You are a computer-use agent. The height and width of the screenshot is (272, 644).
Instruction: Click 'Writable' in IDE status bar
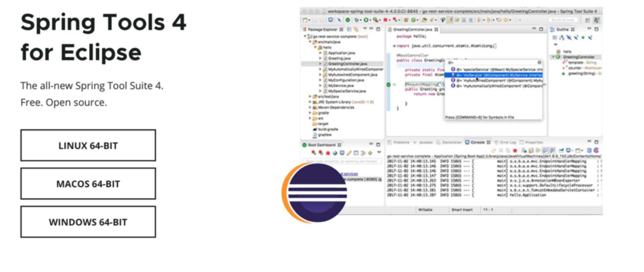pyautogui.click(x=425, y=210)
